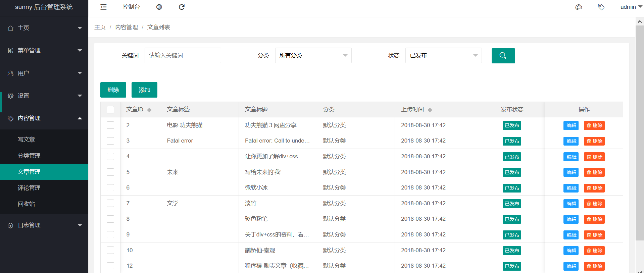The image size is (644, 273).
Task: Expand the 菜单管理 sidebar menu
Action: pyautogui.click(x=44, y=51)
